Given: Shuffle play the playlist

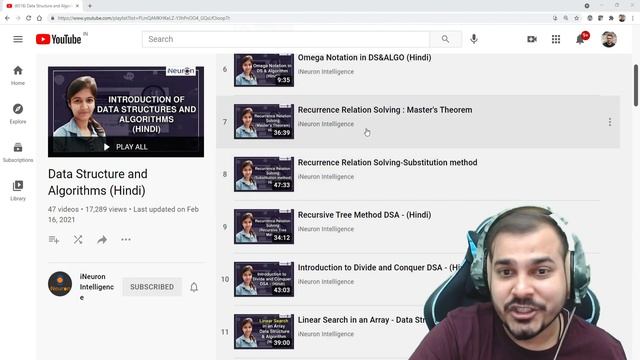Looking at the screenshot, I should pyautogui.click(x=78, y=240).
